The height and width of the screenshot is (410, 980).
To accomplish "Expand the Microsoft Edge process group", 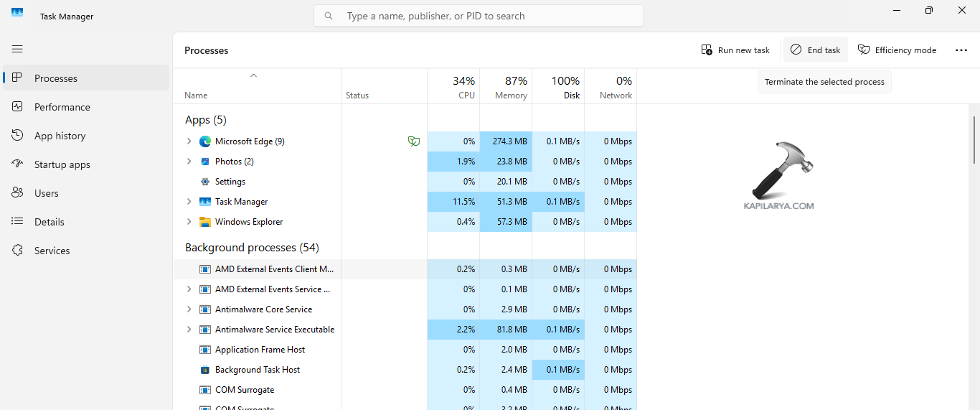I will click(189, 141).
